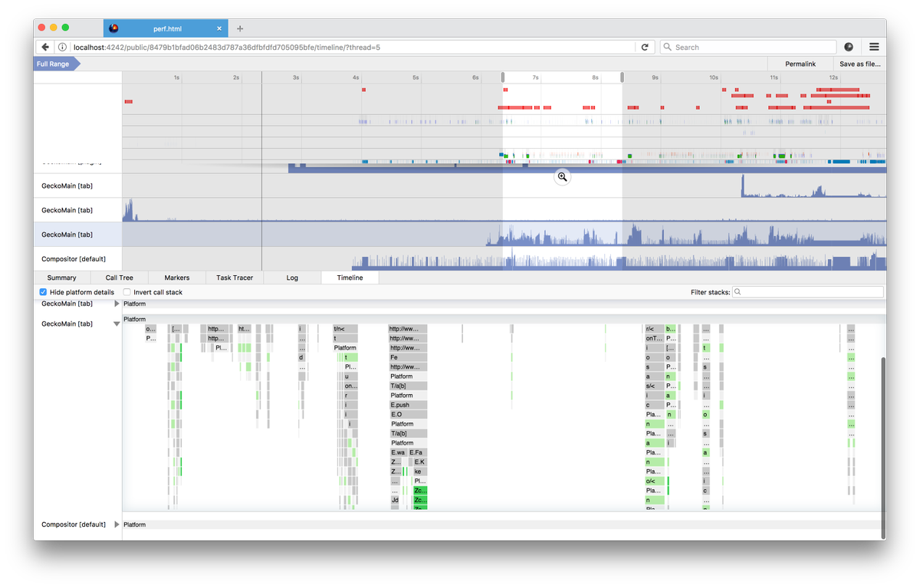Click the magnifier icon in Search box
The width and height of the screenshot is (920, 588).
click(x=667, y=47)
